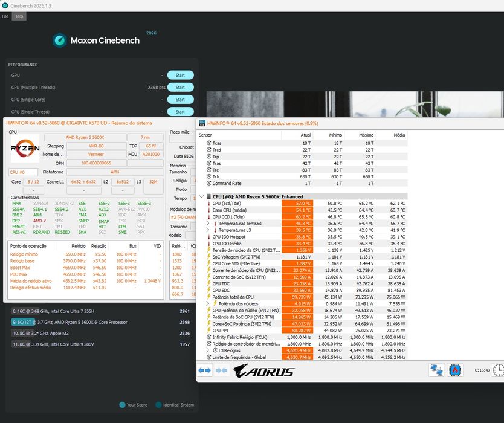Click Caso CPU (média) sensor row

click(x=303, y=210)
